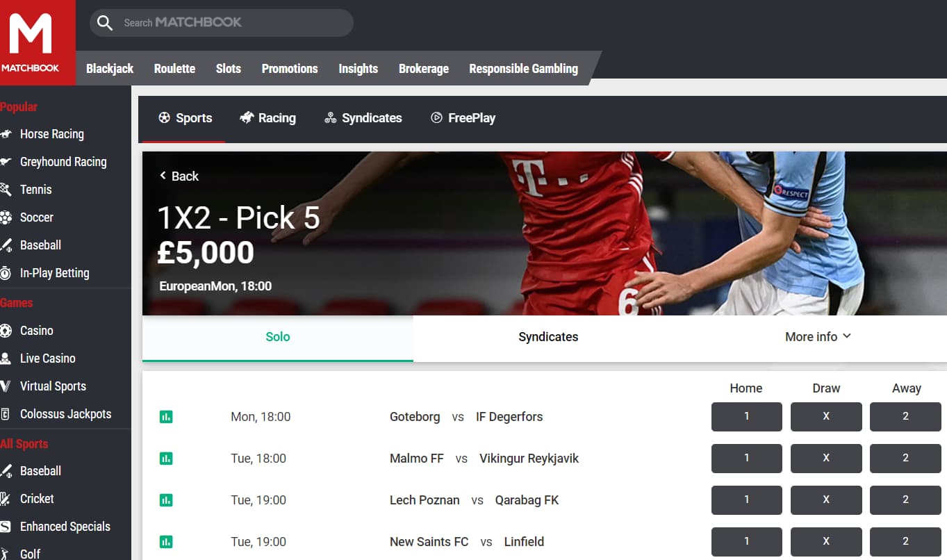Open the Promotions menu item
This screenshot has height=560, width=947.
(290, 69)
